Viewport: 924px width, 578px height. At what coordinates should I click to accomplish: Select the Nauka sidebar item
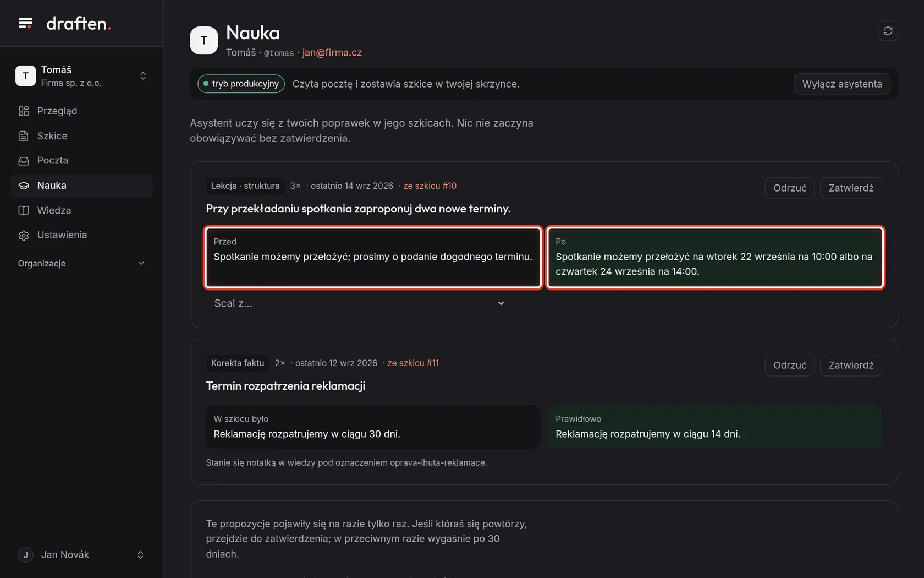point(81,186)
